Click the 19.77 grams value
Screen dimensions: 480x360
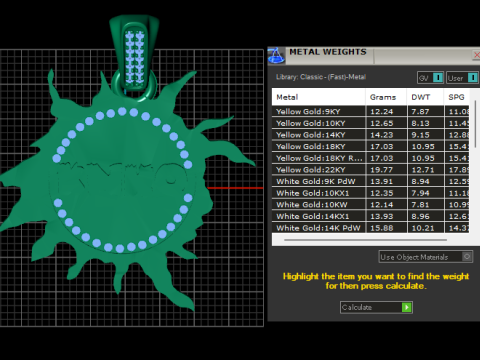[382, 170]
